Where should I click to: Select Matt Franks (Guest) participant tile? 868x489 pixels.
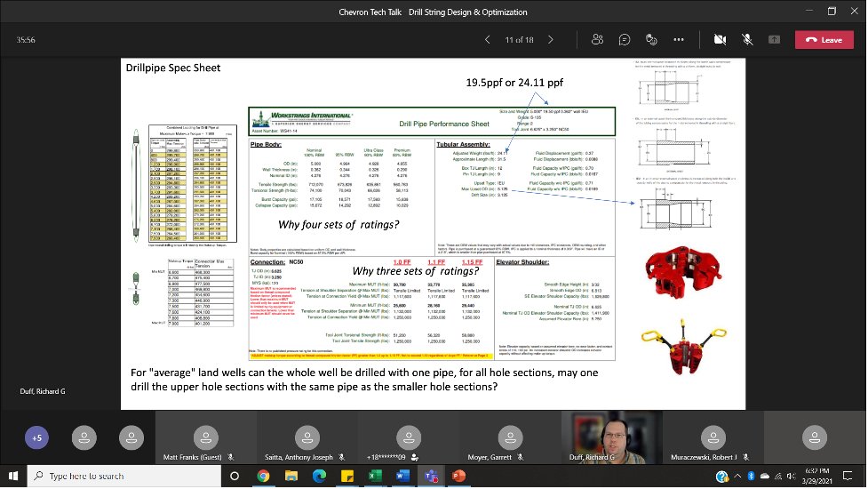[206, 438]
